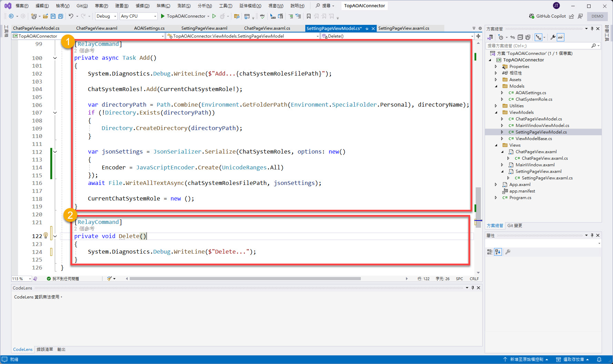Click the Save All disks icon

coord(61,16)
